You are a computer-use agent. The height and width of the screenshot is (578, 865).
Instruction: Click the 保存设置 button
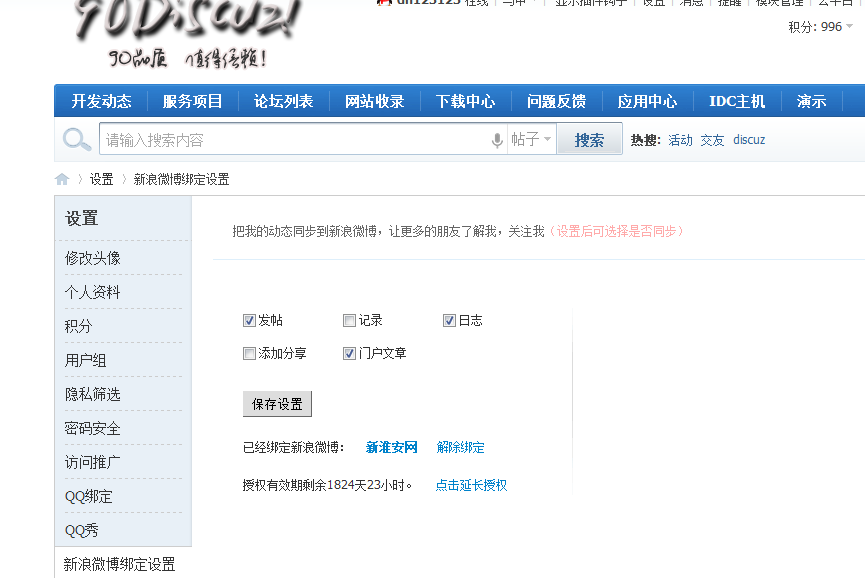click(277, 404)
